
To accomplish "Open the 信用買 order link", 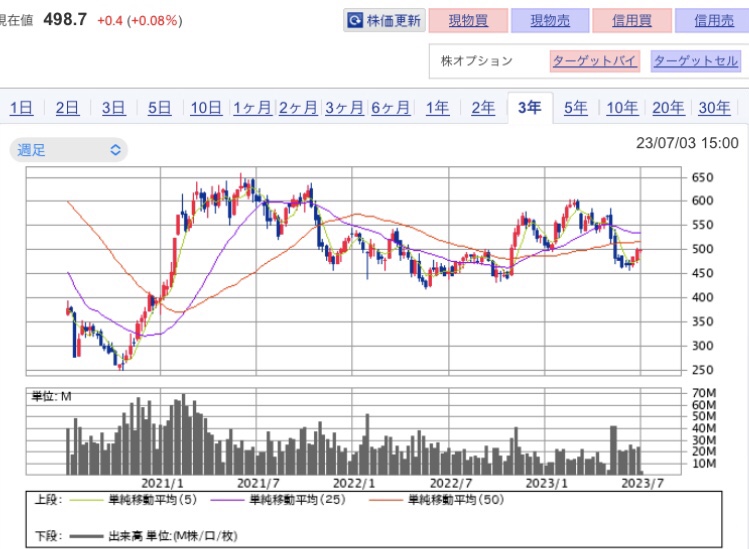I will point(631,21).
